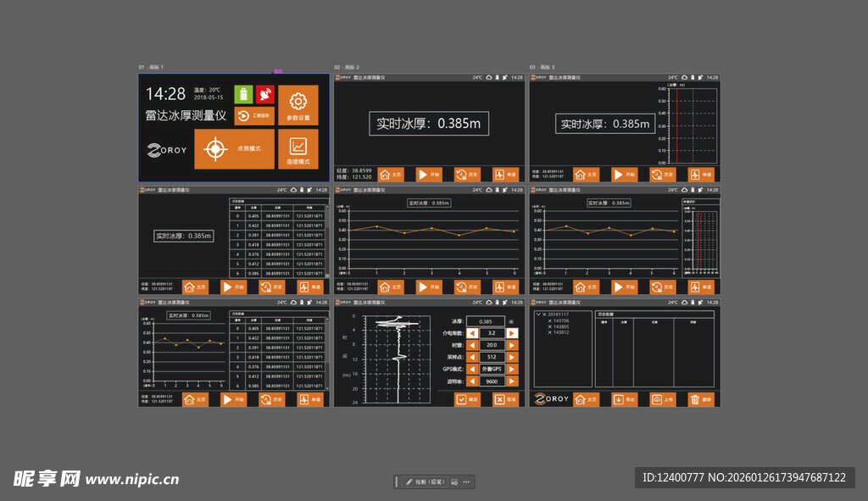Image resolution: width=868 pixels, height=501 pixels.
Task: Increase 介电常数 with the right arrow
Action: pos(512,333)
